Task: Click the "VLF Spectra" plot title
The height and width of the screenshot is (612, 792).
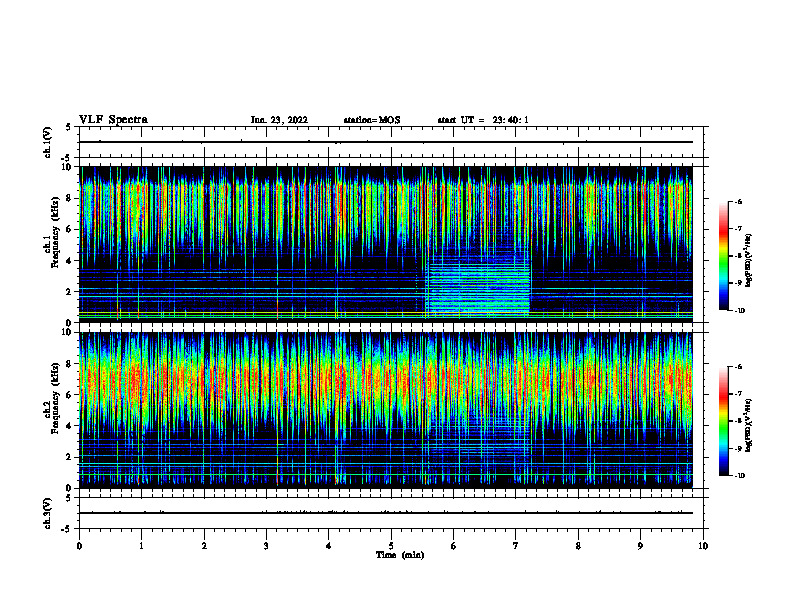Action: coord(113,120)
